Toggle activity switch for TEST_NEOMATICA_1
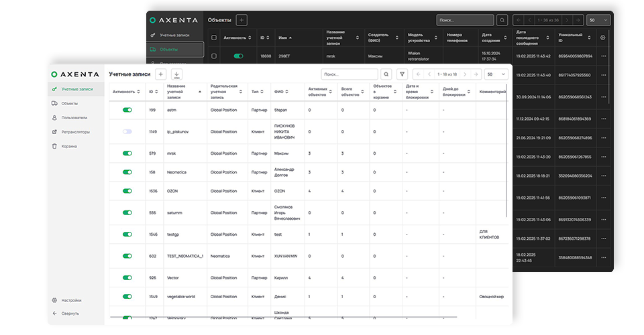The height and width of the screenshot is (335, 644). tap(127, 256)
